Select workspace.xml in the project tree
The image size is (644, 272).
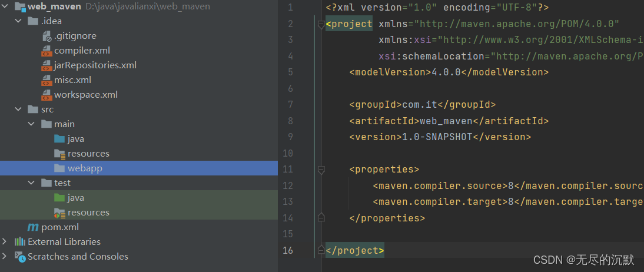pos(86,95)
